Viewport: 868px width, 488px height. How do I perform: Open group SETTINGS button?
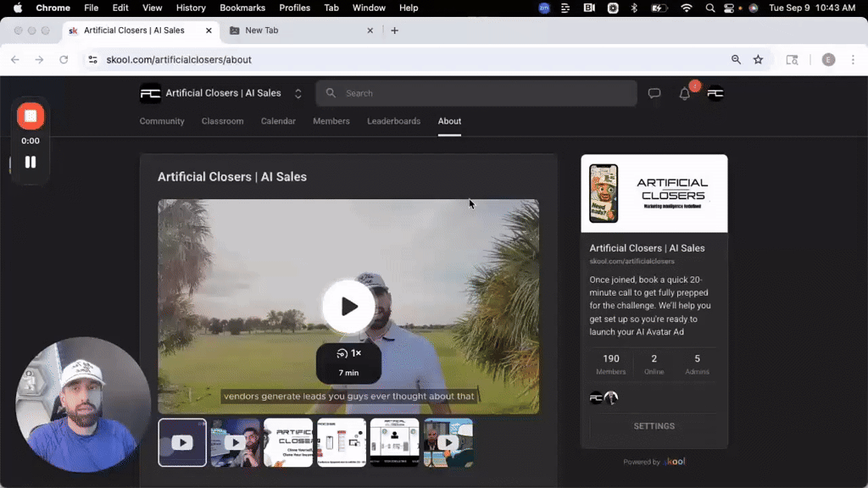[x=654, y=426]
